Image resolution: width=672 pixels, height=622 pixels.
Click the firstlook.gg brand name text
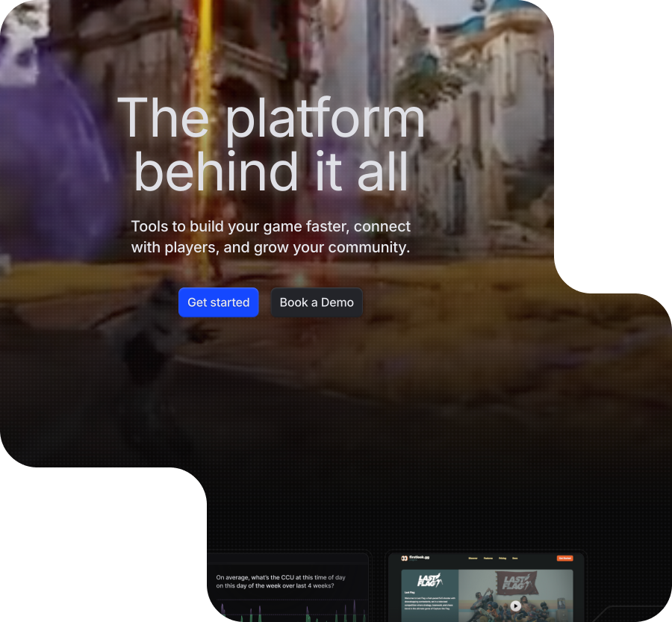point(420,557)
